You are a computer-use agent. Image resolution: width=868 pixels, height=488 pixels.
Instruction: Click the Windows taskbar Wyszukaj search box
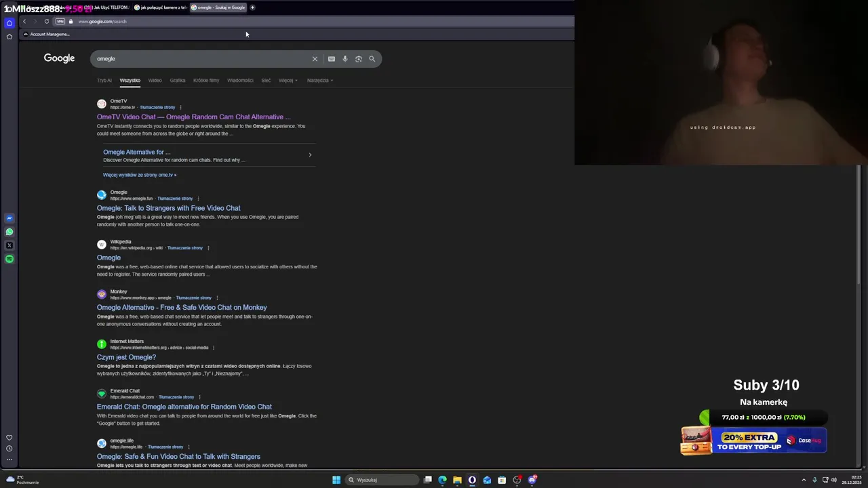(382, 480)
